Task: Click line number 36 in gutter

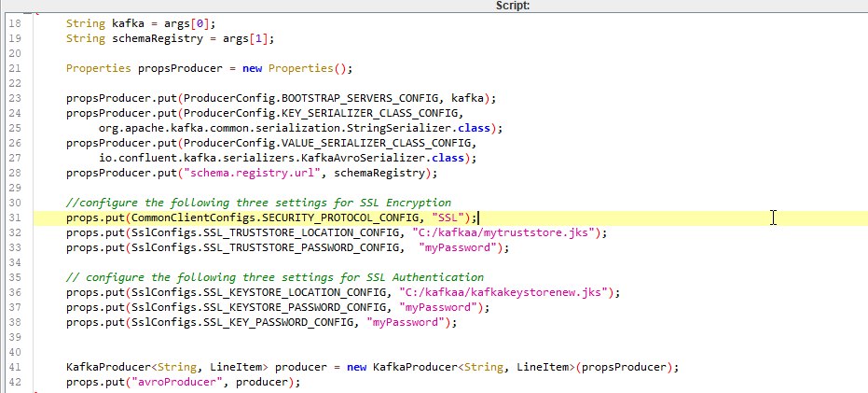Action: point(15,293)
